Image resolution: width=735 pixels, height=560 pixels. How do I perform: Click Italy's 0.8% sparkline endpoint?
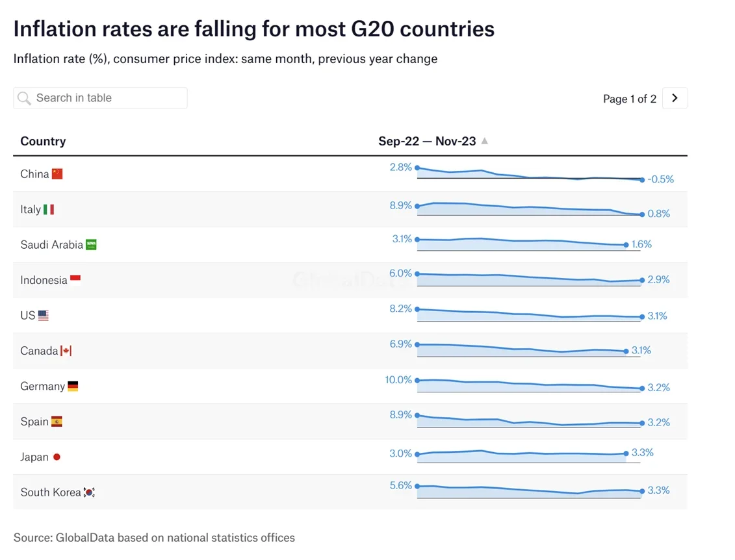[x=642, y=214]
